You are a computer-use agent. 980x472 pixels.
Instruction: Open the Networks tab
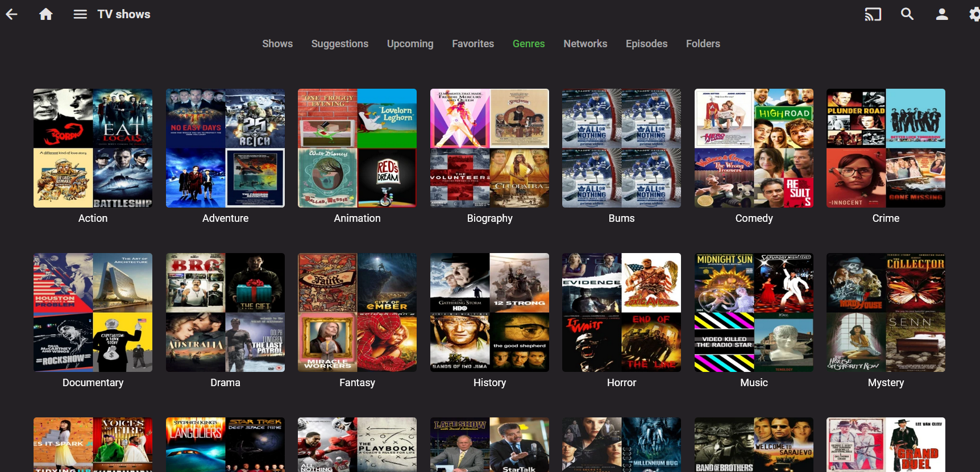[x=585, y=44]
